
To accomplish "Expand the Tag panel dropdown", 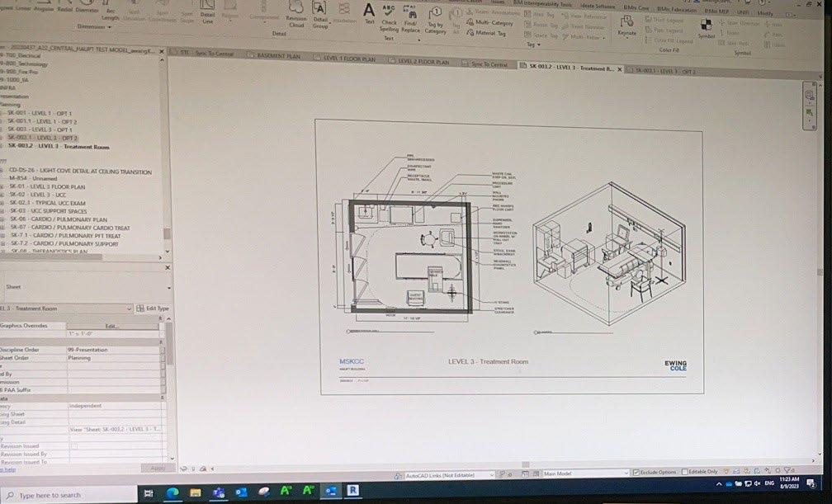I will pyautogui.click(x=538, y=45).
